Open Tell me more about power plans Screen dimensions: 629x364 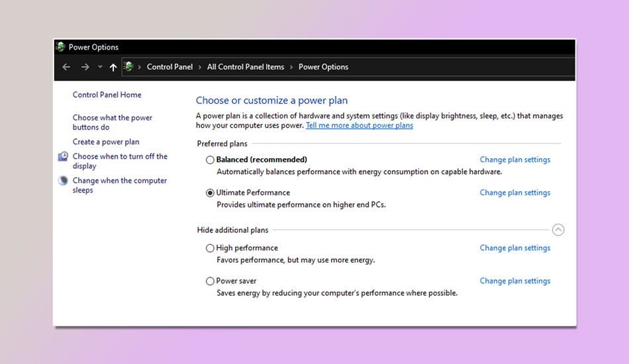(359, 126)
